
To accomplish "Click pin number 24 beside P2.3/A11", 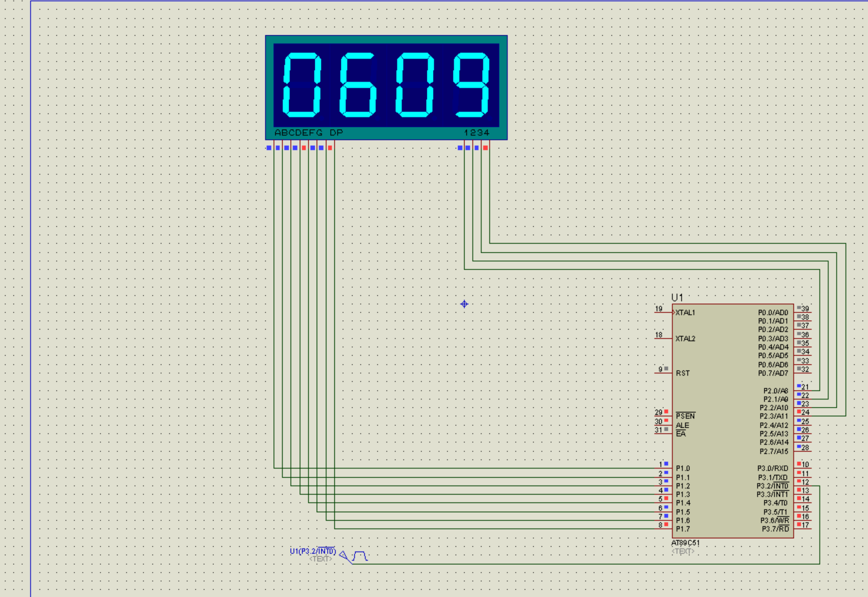I will click(805, 412).
